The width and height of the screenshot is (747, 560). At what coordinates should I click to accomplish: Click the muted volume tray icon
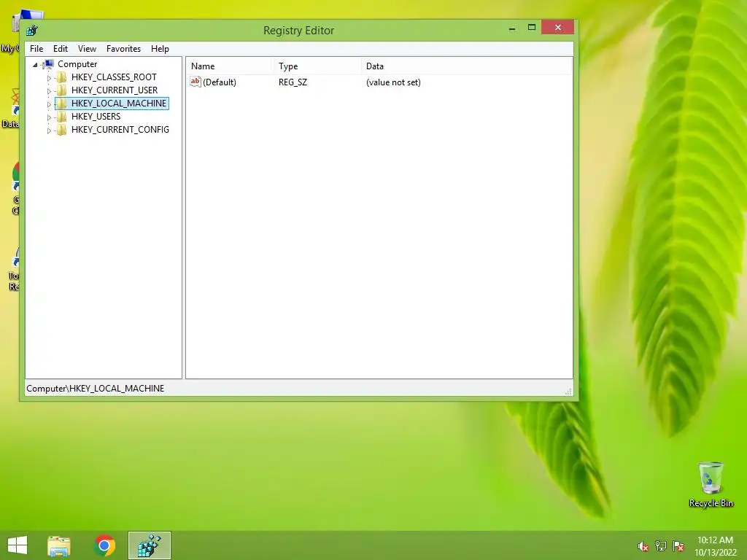coord(643,546)
